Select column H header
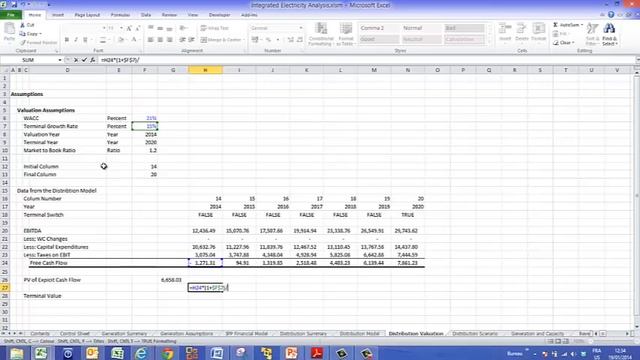 click(x=205, y=70)
